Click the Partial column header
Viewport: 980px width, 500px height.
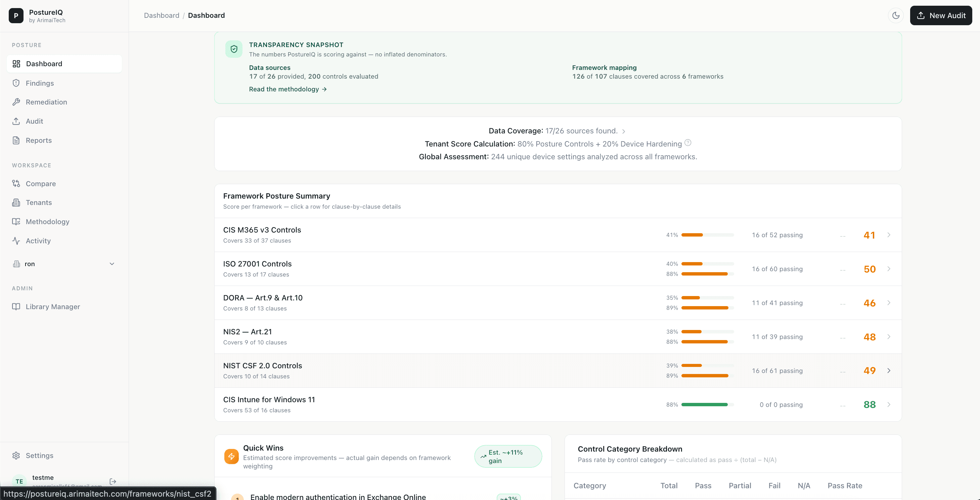(740, 486)
